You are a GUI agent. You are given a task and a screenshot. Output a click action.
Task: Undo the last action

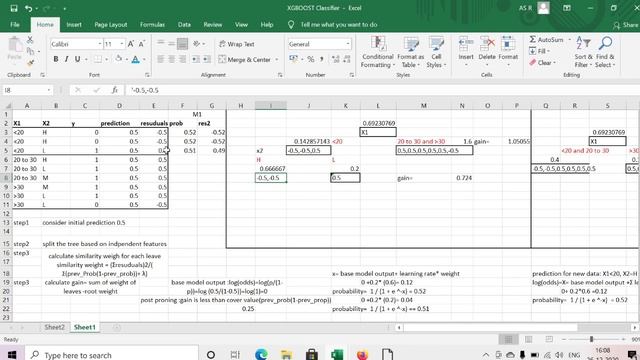pyautogui.click(x=28, y=8)
